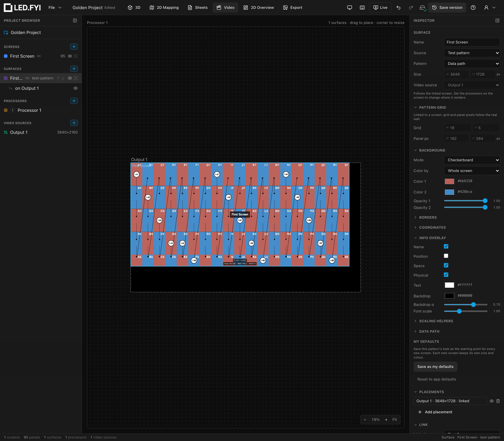
Task: Open the Color 1 swatch #bb6158
Action: pos(449,181)
